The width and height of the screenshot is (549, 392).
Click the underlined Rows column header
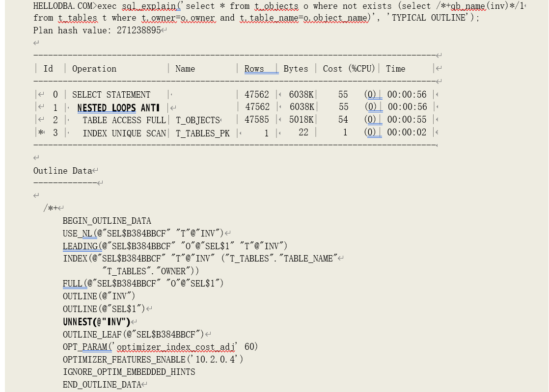click(254, 69)
